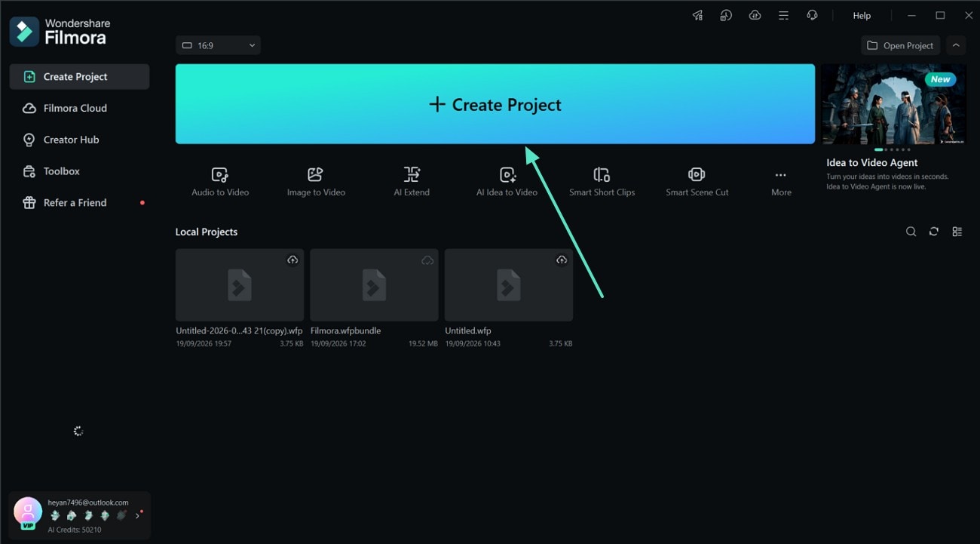Refresh the local projects list
The width and height of the screenshot is (980, 544).
[x=934, y=232]
